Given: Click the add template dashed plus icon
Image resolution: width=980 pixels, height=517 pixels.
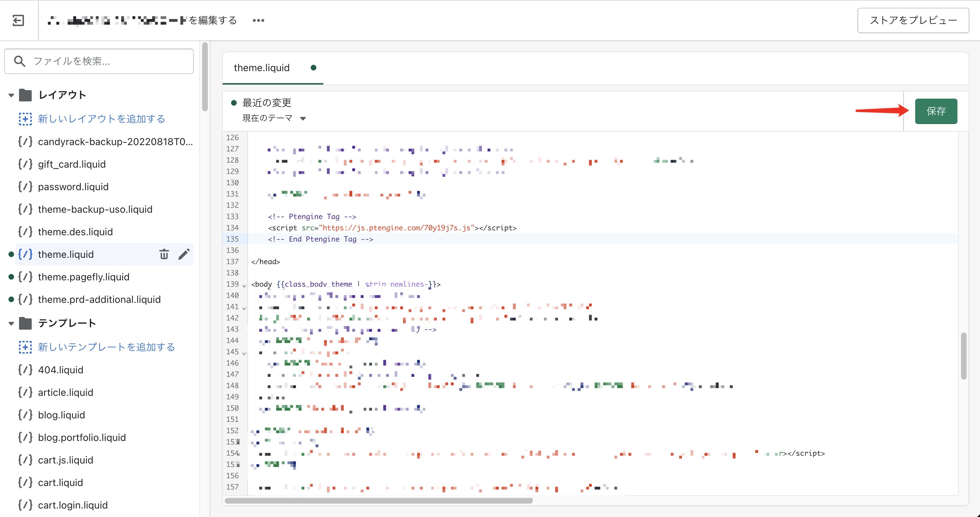Looking at the screenshot, I should [25, 347].
